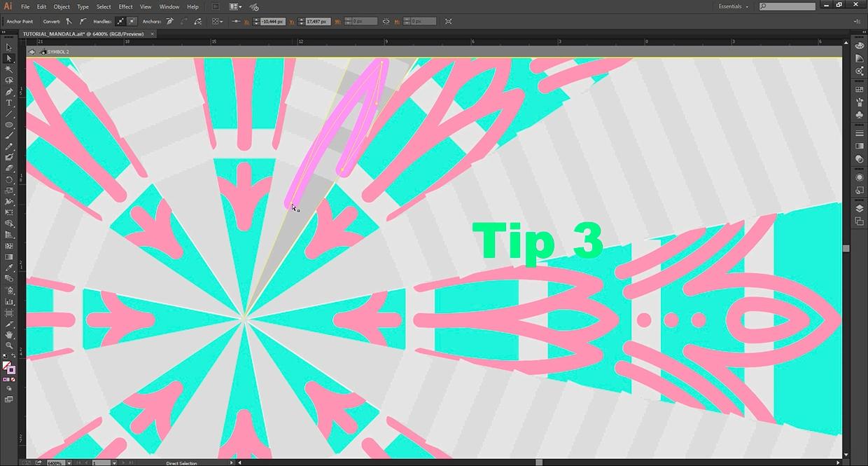
Task: Click the horizontal scrollbar thumb
Action: pyautogui.click(x=539, y=462)
